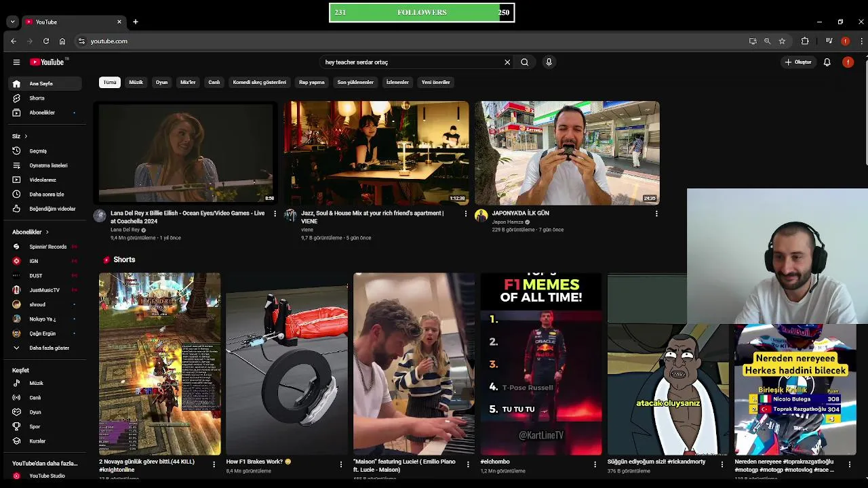Open YouTube Studio link
Image resolution: width=868 pixels, height=488 pixels.
click(x=45, y=476)
